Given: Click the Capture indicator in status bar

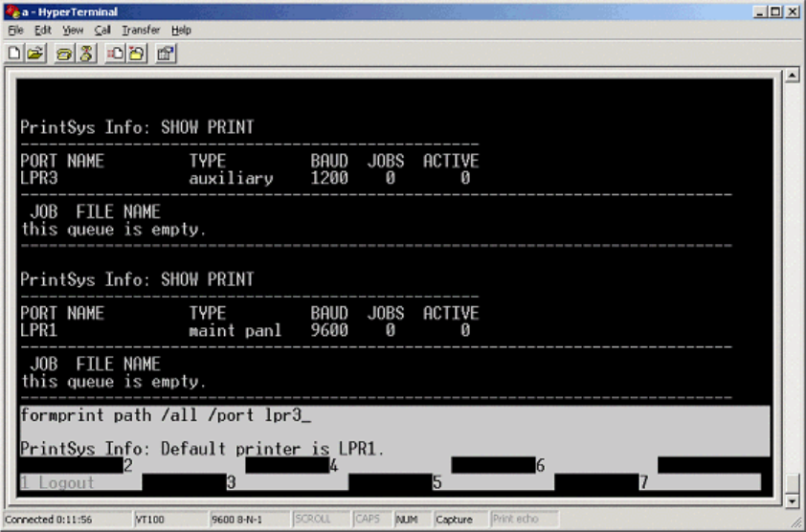Looking at the screenshot, I should 454,520.
